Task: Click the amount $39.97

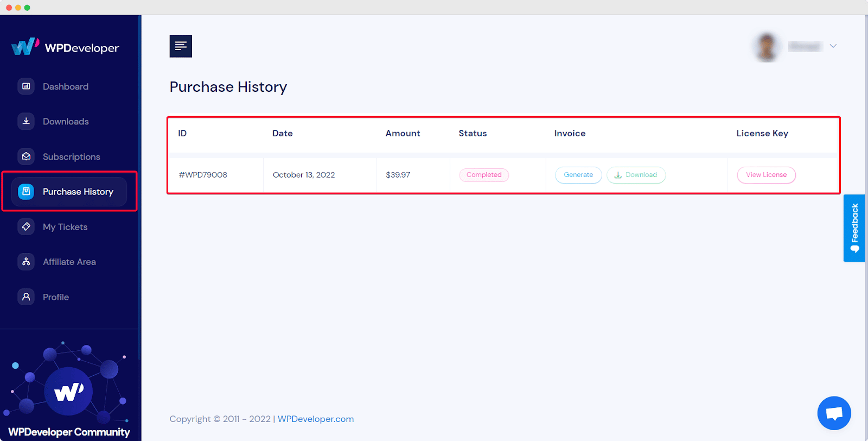Action: click(398, 175)
